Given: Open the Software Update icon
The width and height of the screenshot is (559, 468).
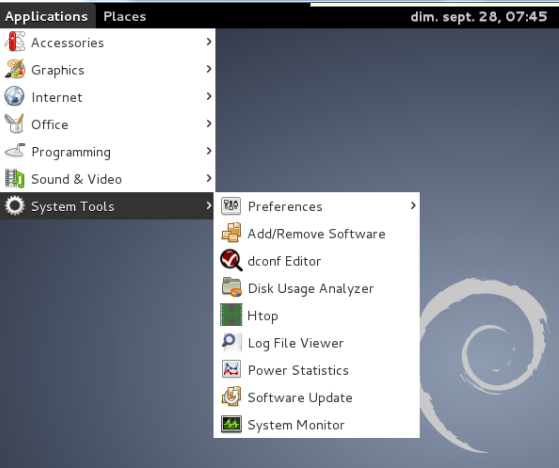Looking at the screenshot, I should pyautogui.click(x=231, y=397).
